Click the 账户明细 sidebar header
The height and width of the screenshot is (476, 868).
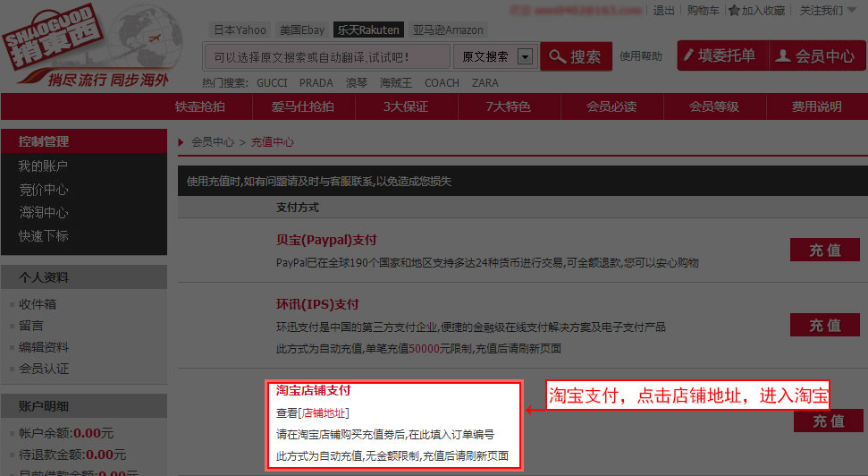(x=84, y=406)
